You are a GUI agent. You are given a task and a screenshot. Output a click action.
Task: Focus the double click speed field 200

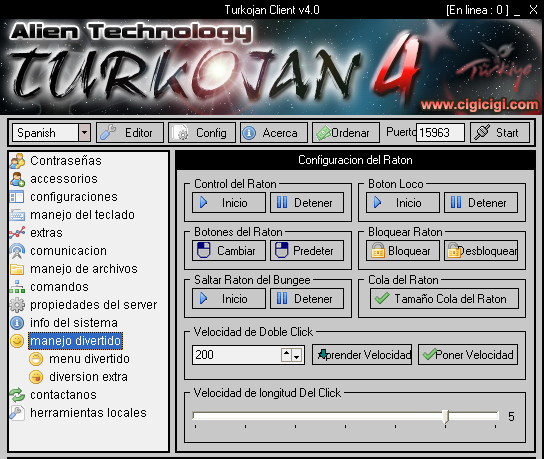[237, 355]
